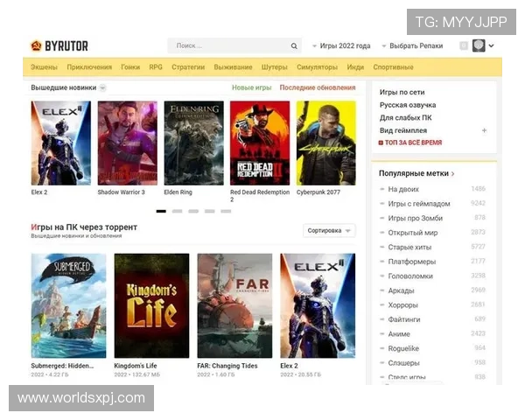Click the plus icon next to Вид геймплея
The image size is (525, 420).
pyautogui.click(x=484, y=130)
